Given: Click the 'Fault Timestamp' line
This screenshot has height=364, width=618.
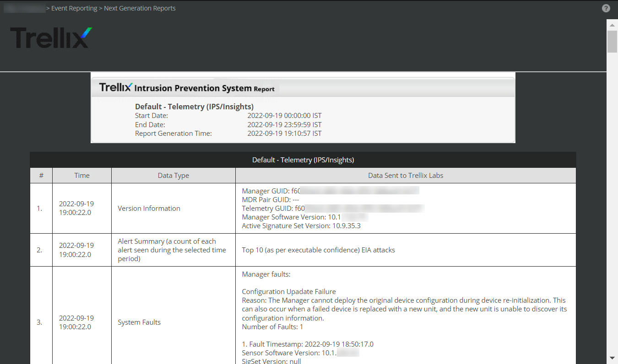Looking at the screenshot, I should click(308, 344).
